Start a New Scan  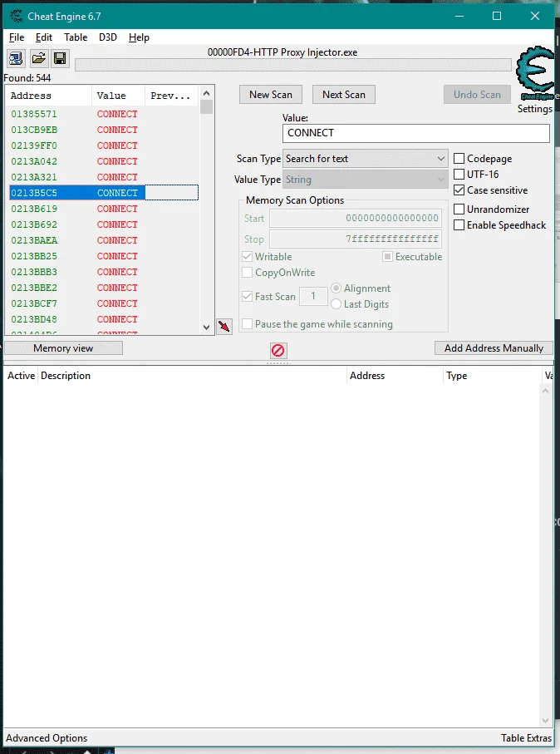pos(271,95)
